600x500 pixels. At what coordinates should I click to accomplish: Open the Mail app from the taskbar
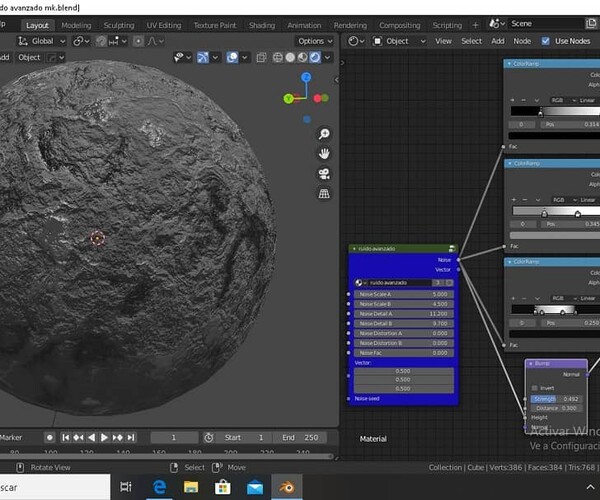pos(255,488)
